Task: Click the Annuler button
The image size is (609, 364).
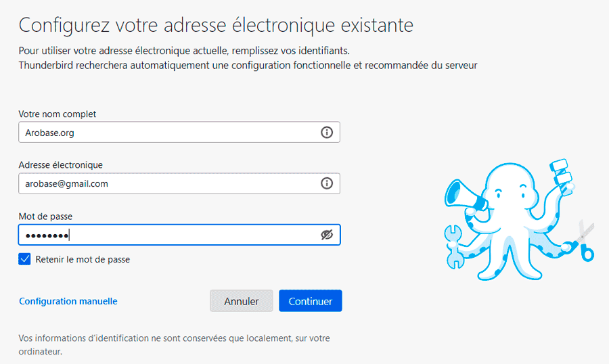Action: [x=241, y=300]
